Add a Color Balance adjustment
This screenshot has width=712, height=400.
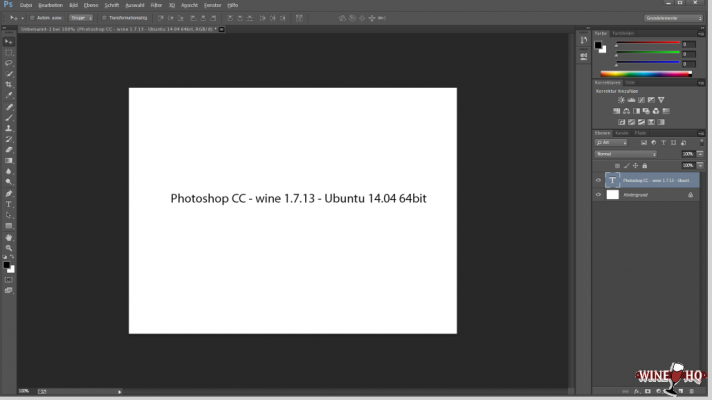[626, 111]
